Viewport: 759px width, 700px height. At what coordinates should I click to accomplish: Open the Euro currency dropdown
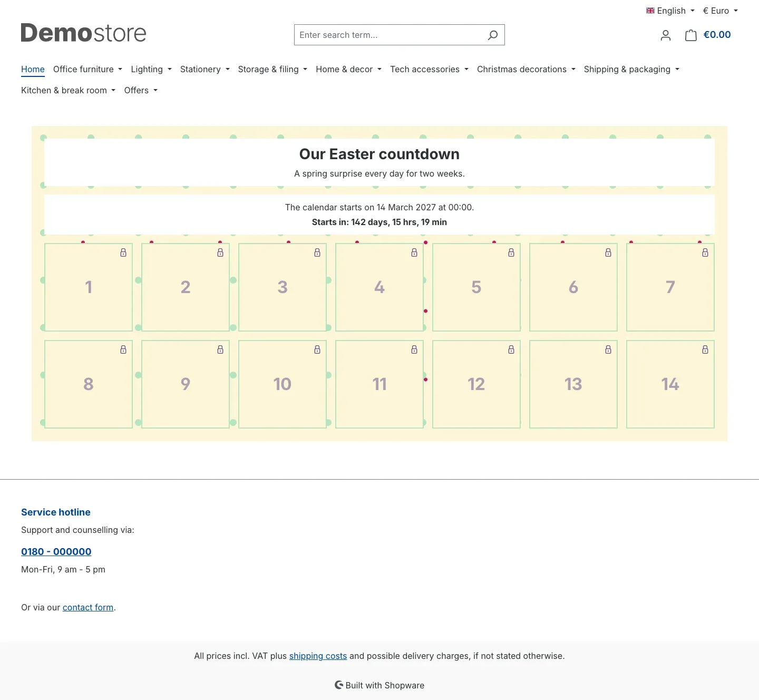pos(721,11)
